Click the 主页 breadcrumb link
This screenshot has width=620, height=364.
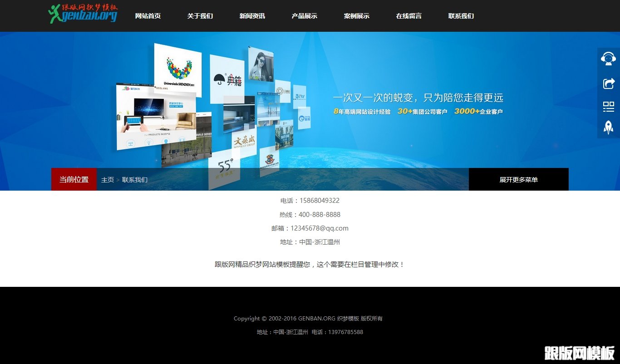click(x=108, y=180)
